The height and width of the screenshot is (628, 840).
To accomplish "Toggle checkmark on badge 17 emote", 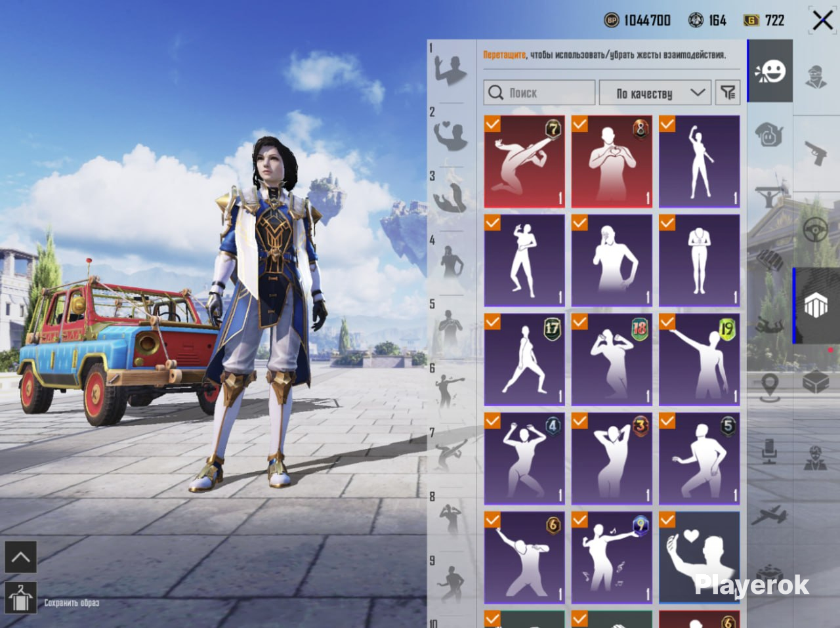I will point(492,322).
